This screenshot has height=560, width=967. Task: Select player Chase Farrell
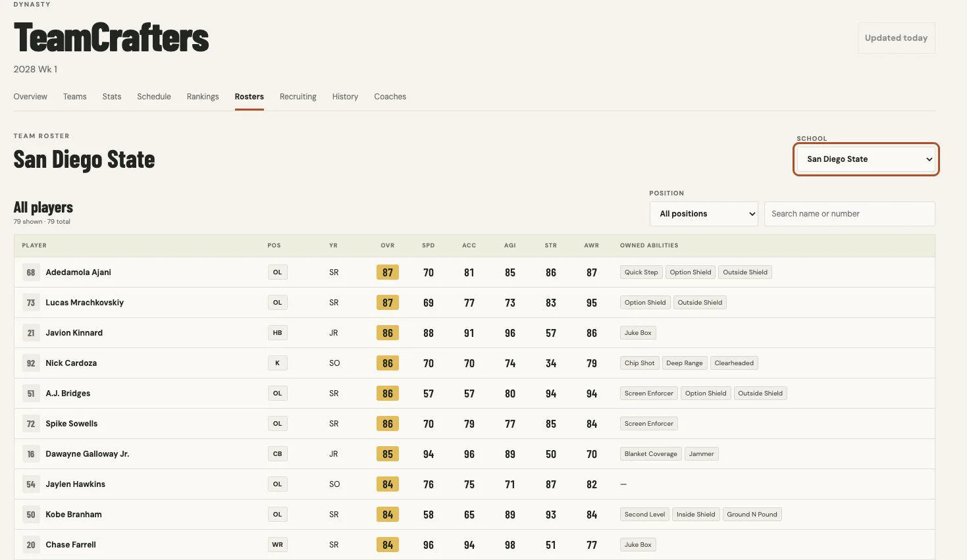(71, 545)
